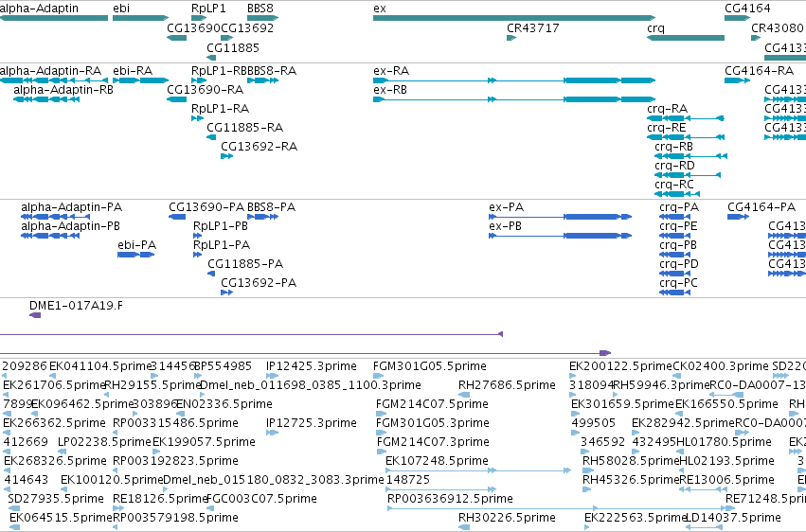Open the EK041104.5prime EST label
Image resolution: width=806 pixels, height=532 pixels.
[100, 366]
